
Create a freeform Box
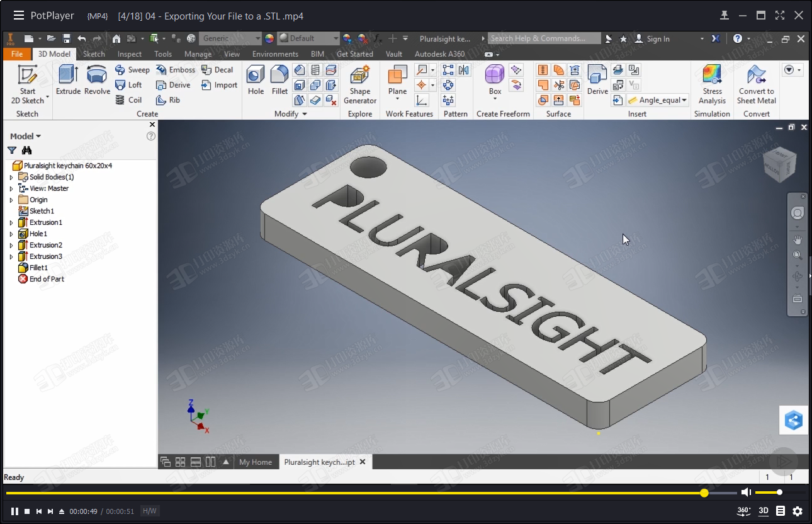495,83
